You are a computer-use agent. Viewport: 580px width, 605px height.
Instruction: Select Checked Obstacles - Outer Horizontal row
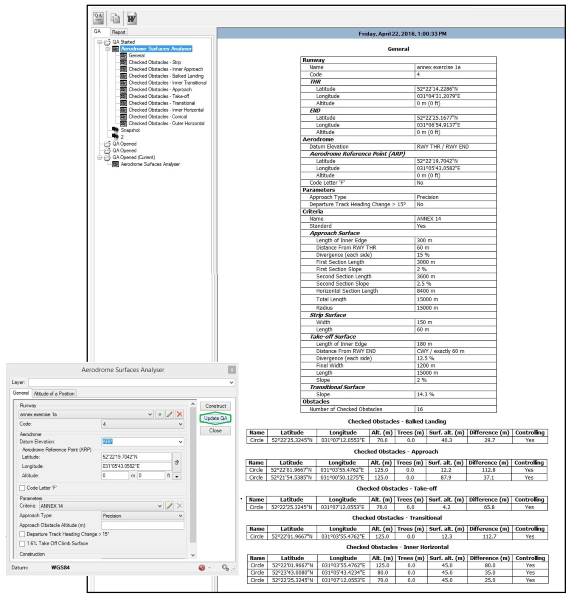[x=166, y=123]
